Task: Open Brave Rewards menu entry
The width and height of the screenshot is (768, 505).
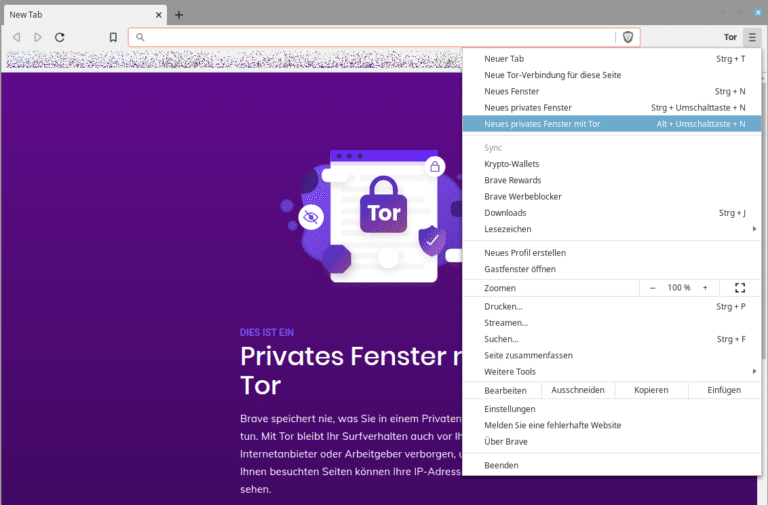Action: (612, 180)
